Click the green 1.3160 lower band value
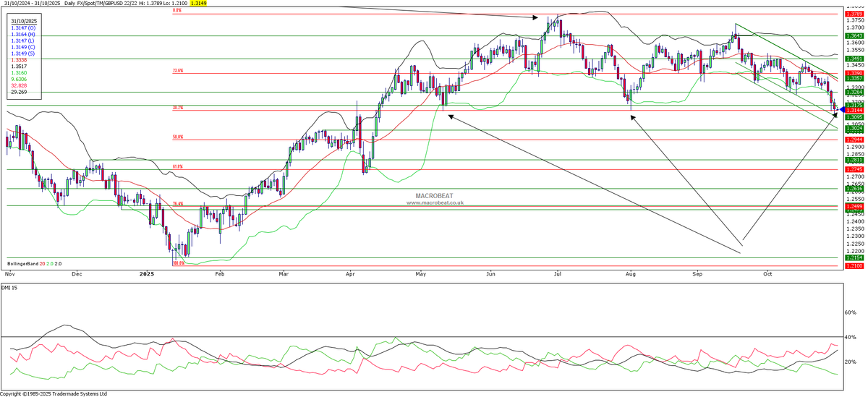Screen dimensions: 868x397 tap(19, 74)
